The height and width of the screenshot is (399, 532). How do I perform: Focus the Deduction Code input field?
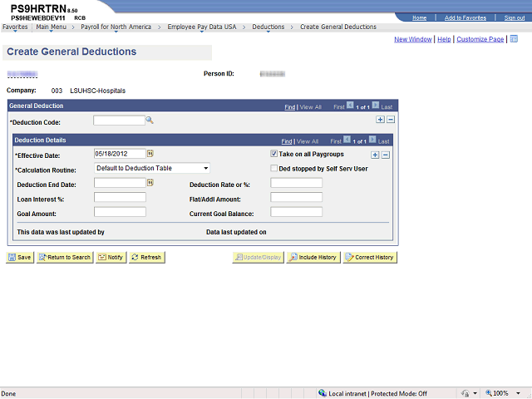click(x=119, y=121)
